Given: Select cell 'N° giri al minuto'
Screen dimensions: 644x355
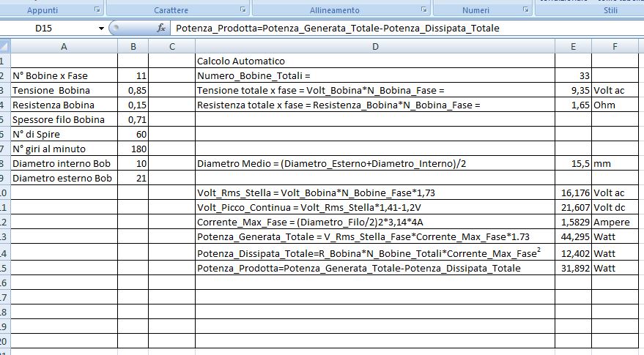Looking at the screenshot, I should 64,149.
